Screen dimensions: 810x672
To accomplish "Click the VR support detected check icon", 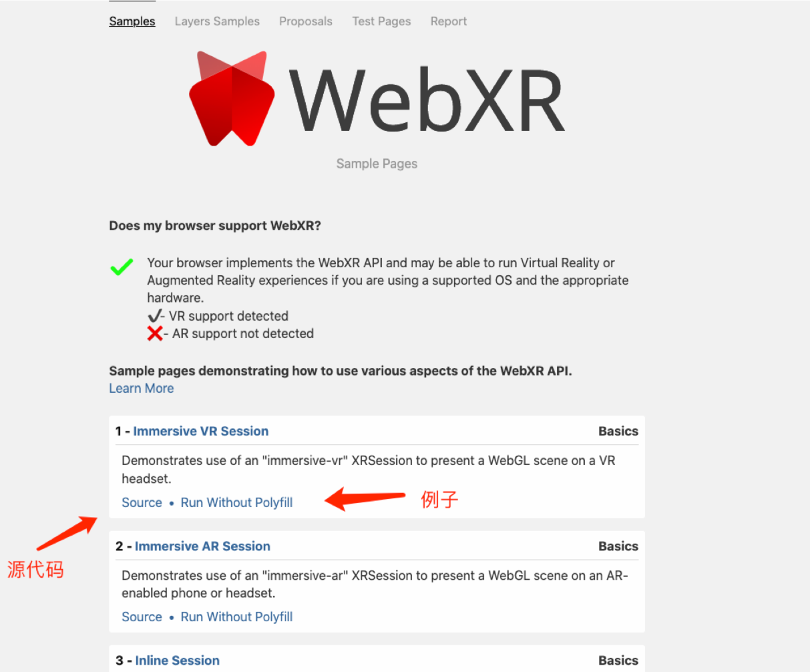I will coord(155,316).
